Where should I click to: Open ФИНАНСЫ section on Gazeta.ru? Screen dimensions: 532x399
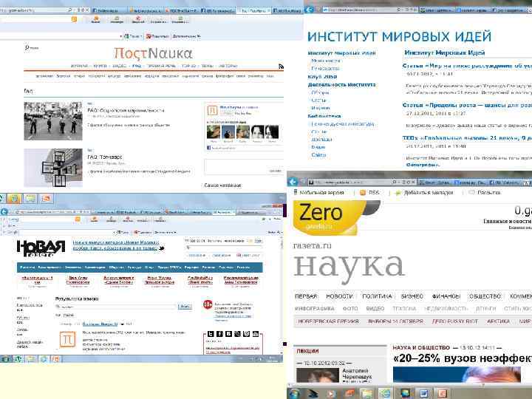tap(446, 296)
